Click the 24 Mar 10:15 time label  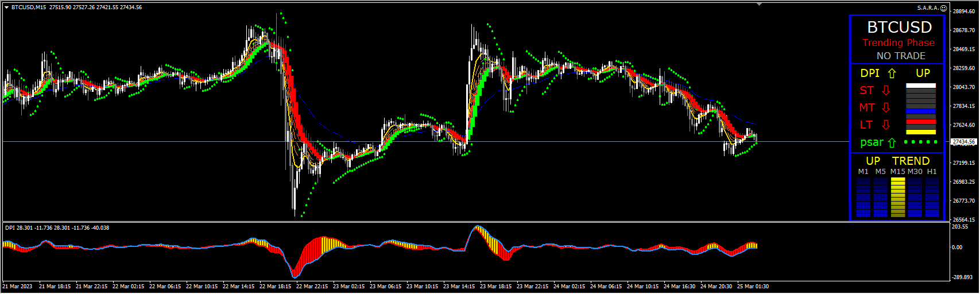point(642,287)
